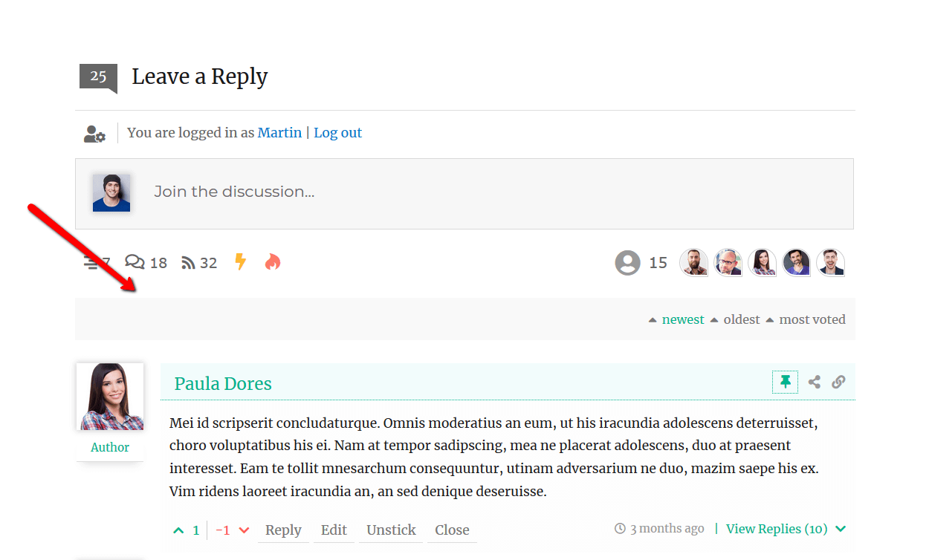The height and width of the screenshot is (560, 929).
Task: Click the user settings icon
Action: point(94,134)
